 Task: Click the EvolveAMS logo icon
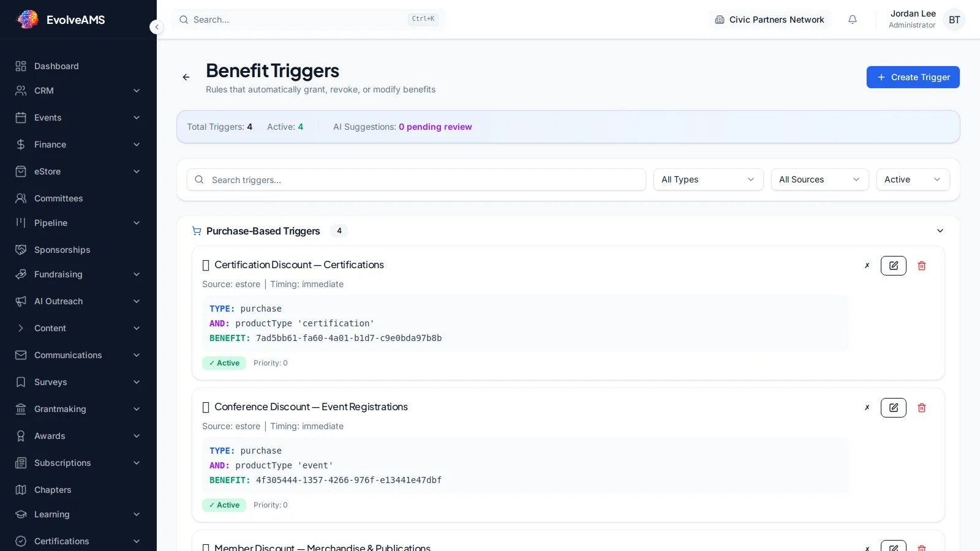pos(27,20)
